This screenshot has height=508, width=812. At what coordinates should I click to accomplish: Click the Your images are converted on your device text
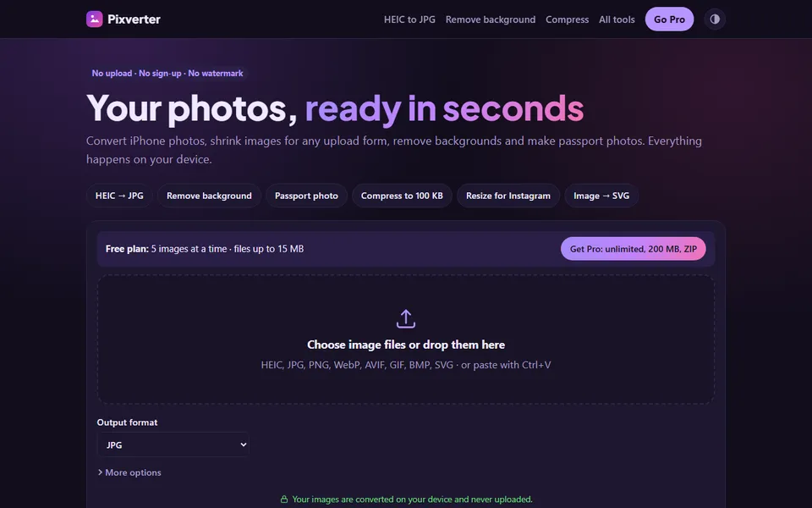pos(412,500)
